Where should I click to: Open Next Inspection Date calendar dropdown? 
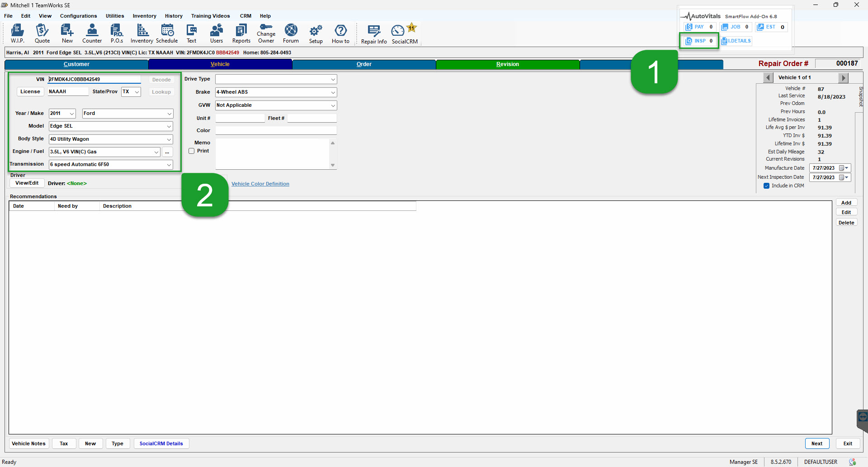844,178
